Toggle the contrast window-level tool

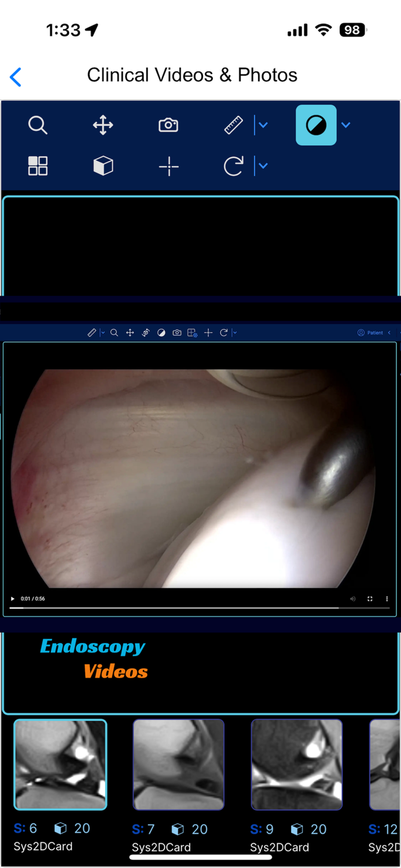point(316,125)
